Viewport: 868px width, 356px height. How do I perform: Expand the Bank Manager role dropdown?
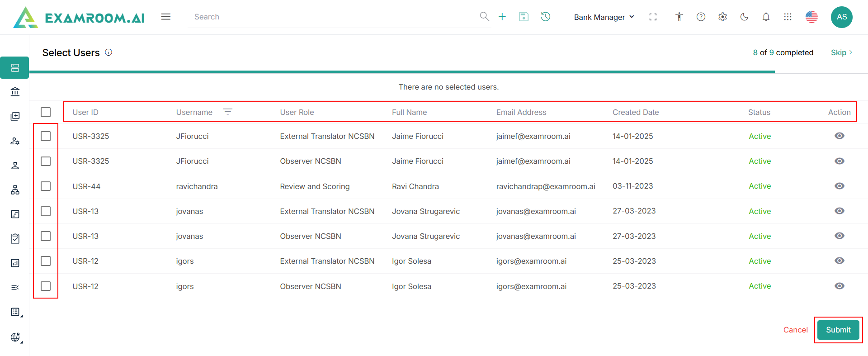(604, 17)
